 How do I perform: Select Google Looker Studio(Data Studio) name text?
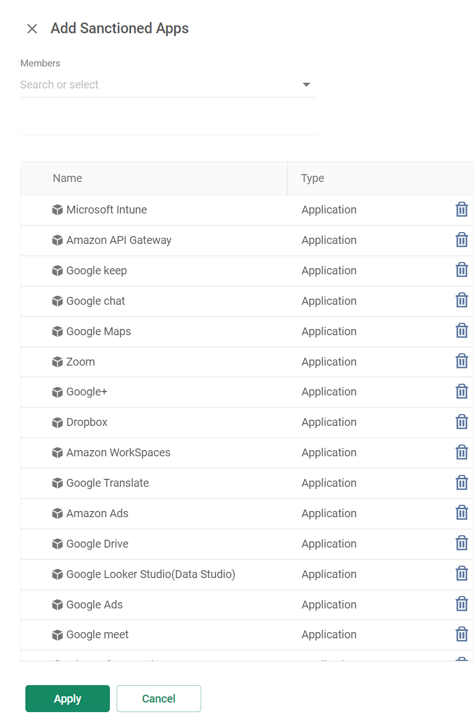[x=151, y=574]
